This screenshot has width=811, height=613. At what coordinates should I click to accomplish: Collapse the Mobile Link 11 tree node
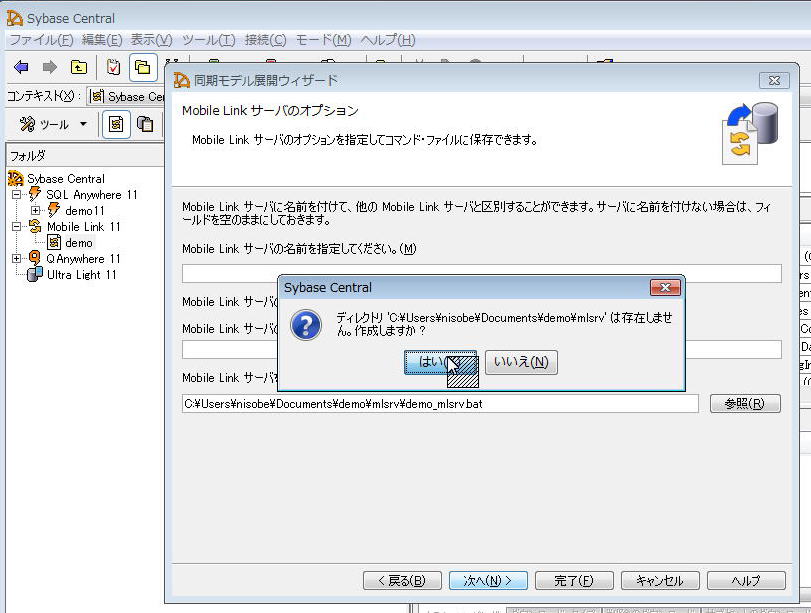click(x=16, y=227)
